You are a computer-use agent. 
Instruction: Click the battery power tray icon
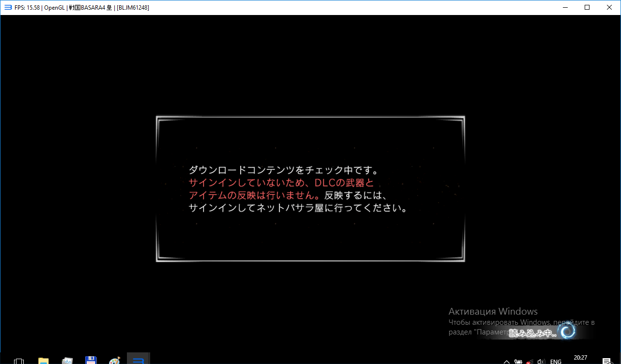518,361
